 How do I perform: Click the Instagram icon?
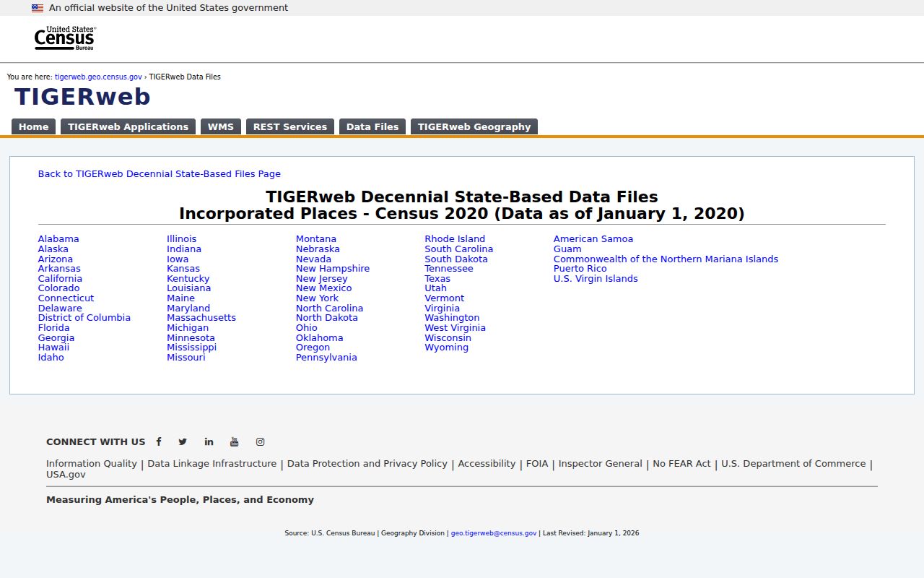[261, 442]
